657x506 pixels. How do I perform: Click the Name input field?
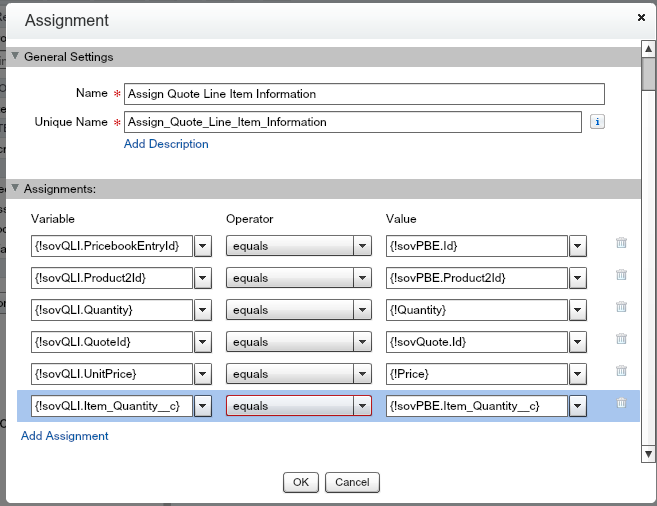(364, 94)
